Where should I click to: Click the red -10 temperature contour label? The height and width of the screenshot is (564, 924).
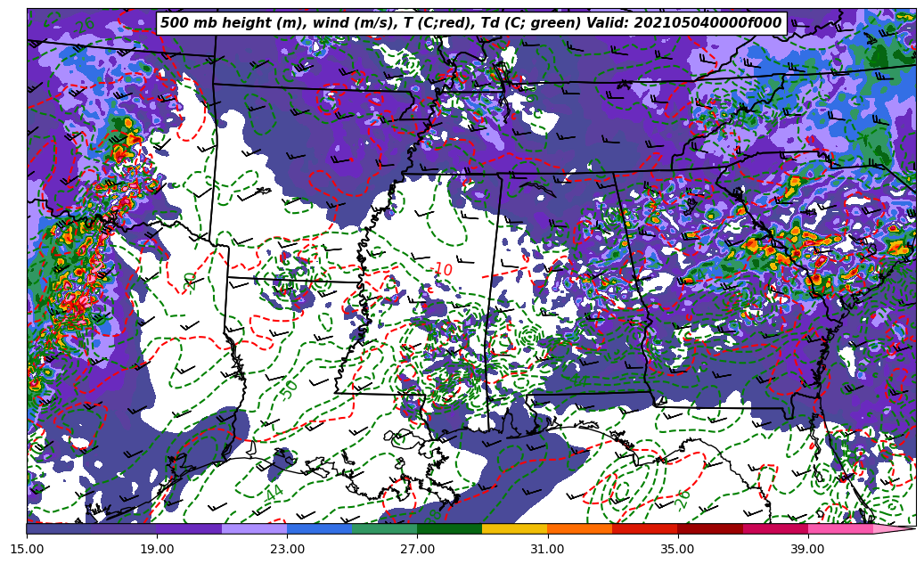(x=441, y=270)
